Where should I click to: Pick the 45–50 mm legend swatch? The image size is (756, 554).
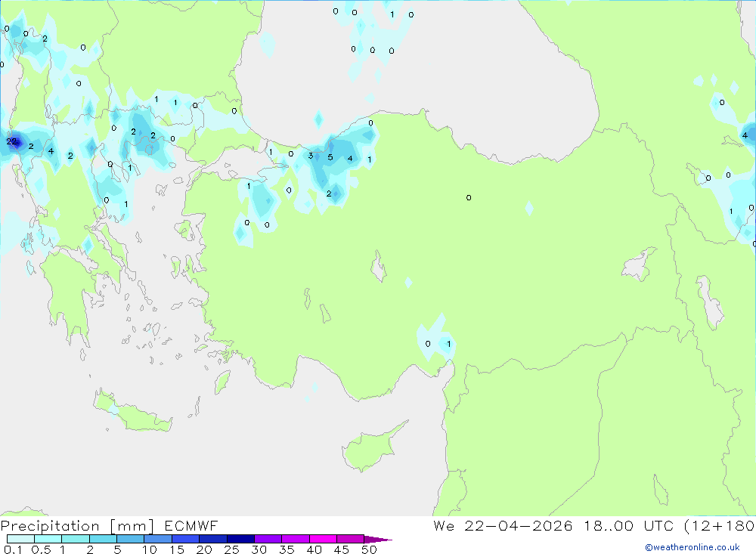click(350, 539)
